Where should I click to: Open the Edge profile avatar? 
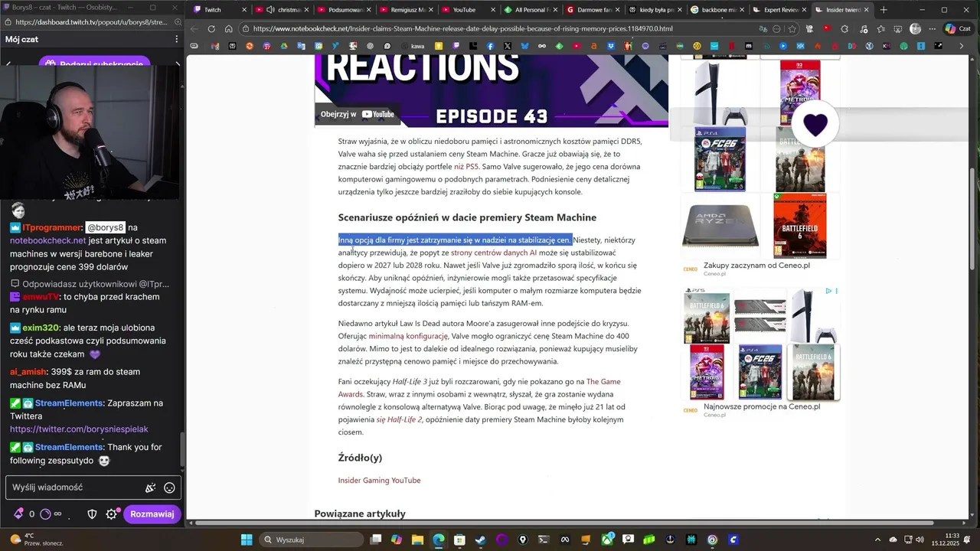(x=915, y=29)
